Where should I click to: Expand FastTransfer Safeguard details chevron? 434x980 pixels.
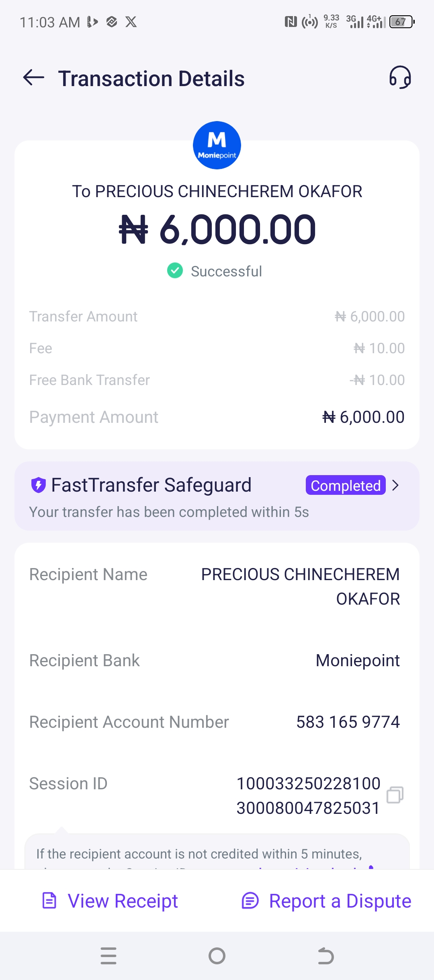click(396, 485)
